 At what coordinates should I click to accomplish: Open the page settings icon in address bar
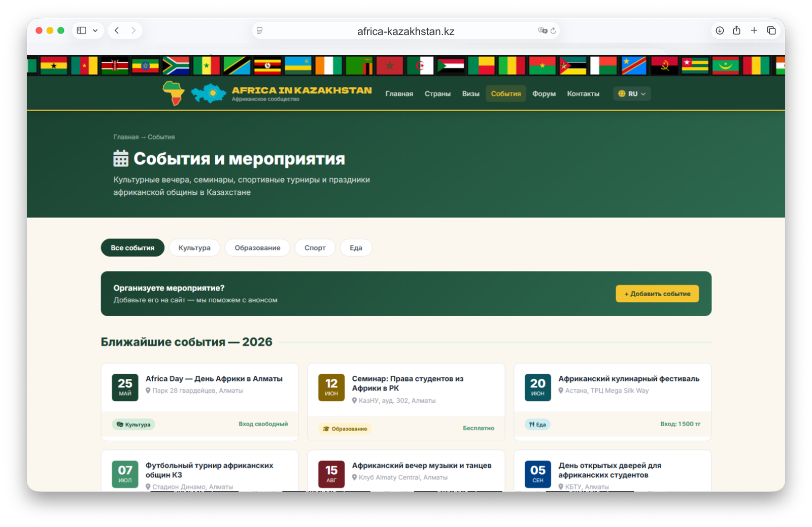pos(260,31)
